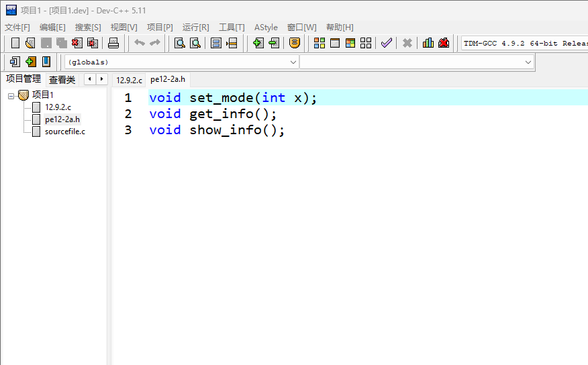
Task: Open the 窗口[W] menu
Action: tap(302, 28)
